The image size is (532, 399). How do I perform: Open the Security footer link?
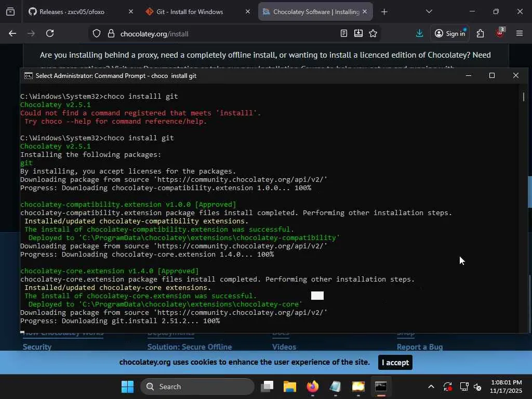[x=37, y=347]
